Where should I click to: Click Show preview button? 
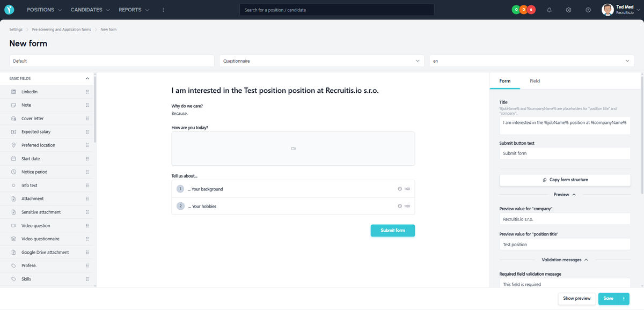[x=577, y=298]
